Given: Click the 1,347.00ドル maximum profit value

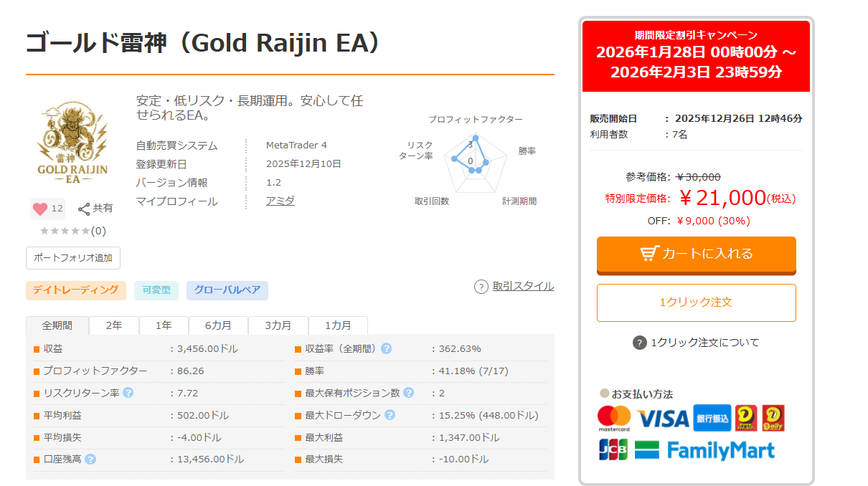Looking at the screenshot, I should tap(469, 437).
